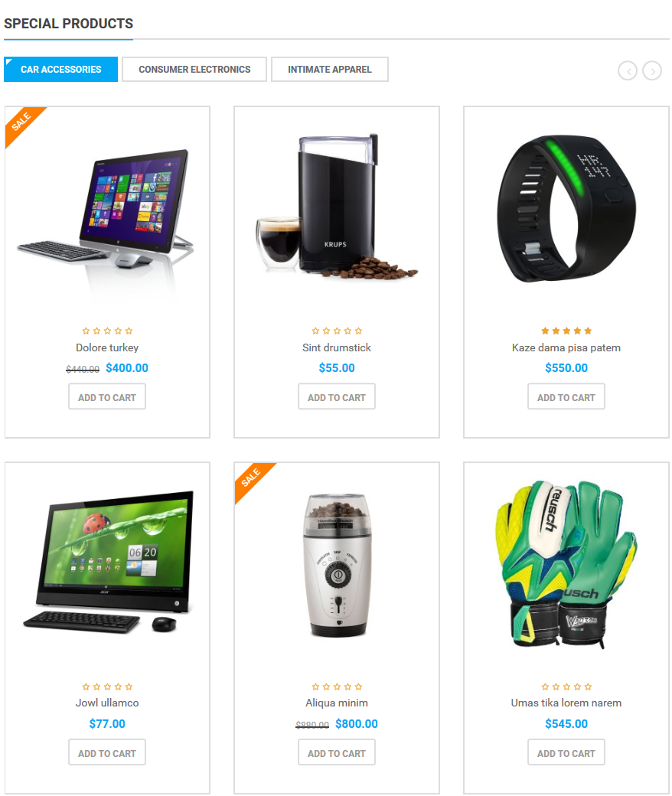Image resolution: width=672 pixels, height=796 pixels.
Task: Open the Umas tika lorem narem product link
Action: pyautogui.click(x=566, y=703)
